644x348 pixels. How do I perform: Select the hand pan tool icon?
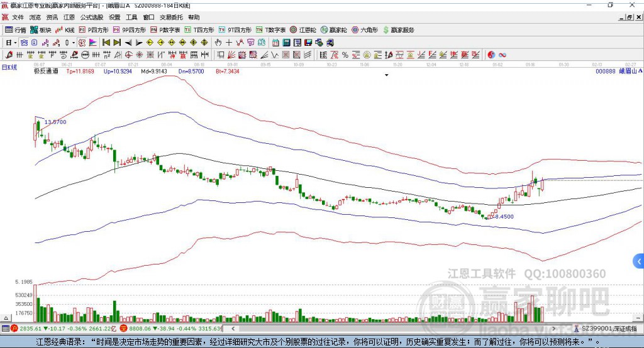click(x=218, y=43)
